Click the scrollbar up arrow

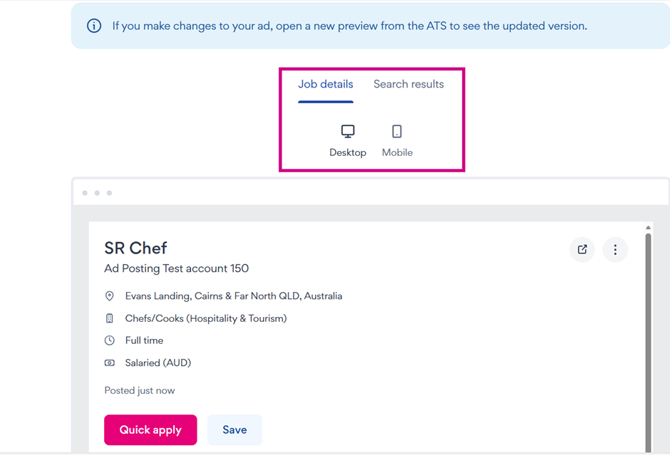[x=648, y=228]
